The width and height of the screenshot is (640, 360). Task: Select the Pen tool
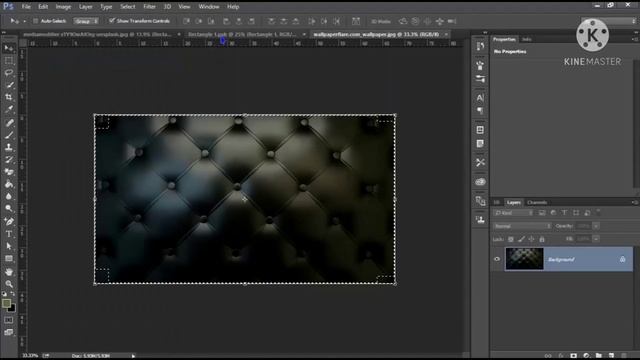tap(9, 222)
